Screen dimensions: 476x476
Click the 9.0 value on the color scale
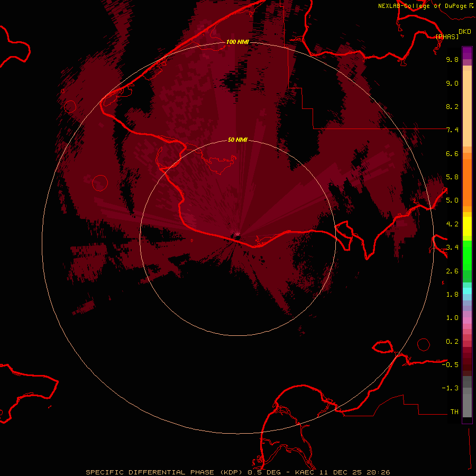pos(452,84)
